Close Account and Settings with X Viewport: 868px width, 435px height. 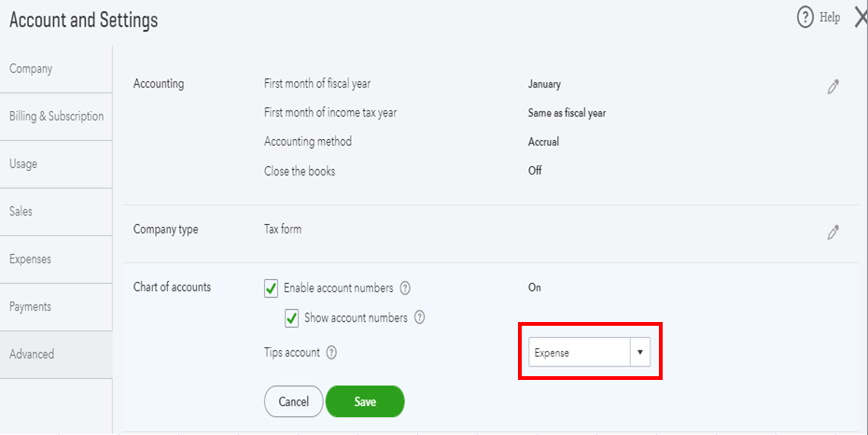(x=860, y=18)
